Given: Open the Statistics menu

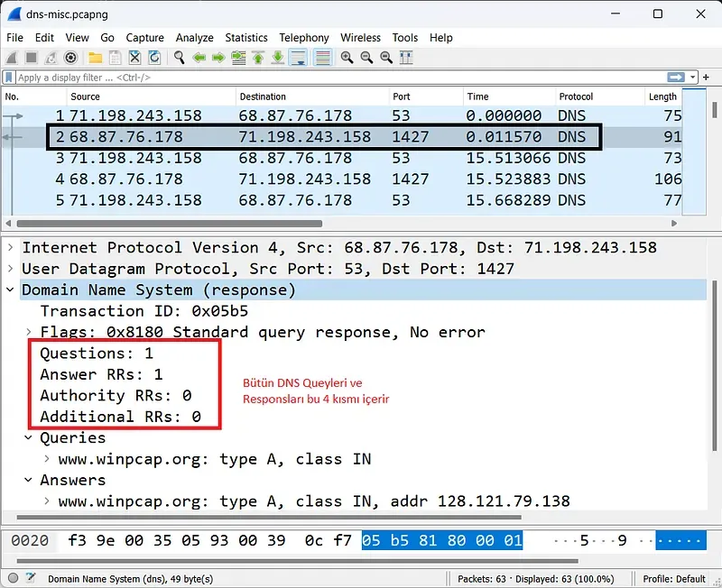Looking at the screenshot, I should coord(246,38).
